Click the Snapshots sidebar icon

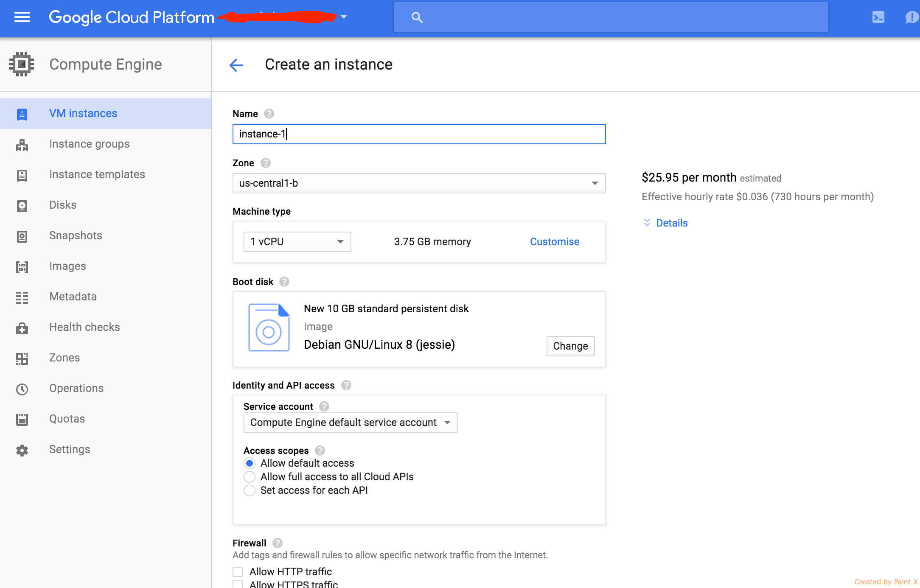(22, 236)
